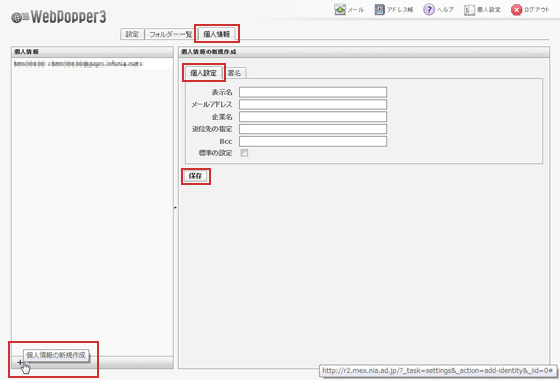Switch to the 設定 tab
The width and height of the screenshot is (560, 380).
(x=132, y=34)
